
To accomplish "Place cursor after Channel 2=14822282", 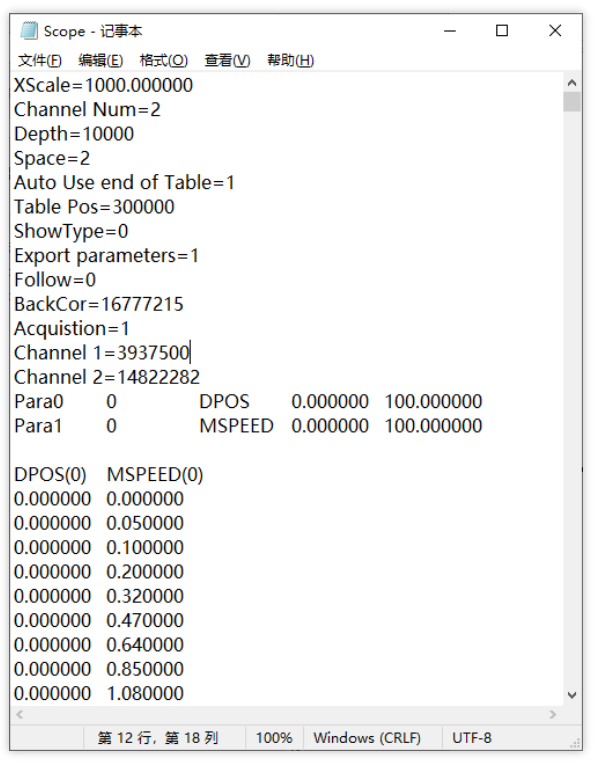I will pos(200,378).
